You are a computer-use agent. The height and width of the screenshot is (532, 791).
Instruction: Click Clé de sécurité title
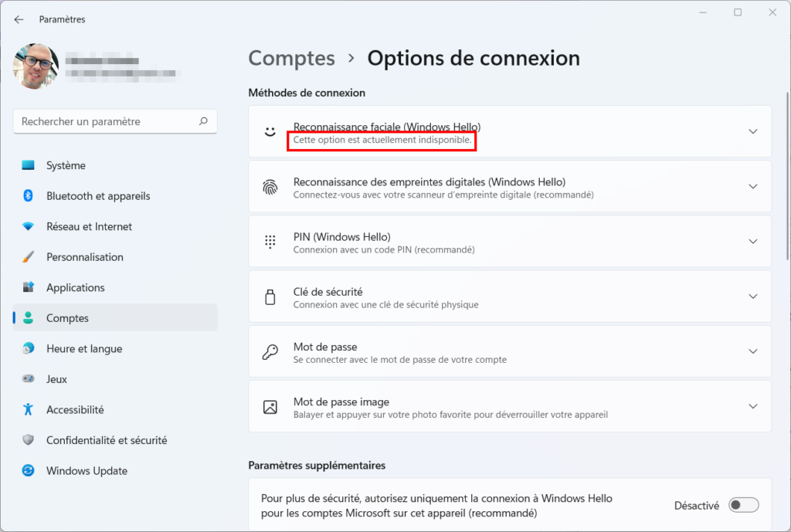tap(328, 291)
